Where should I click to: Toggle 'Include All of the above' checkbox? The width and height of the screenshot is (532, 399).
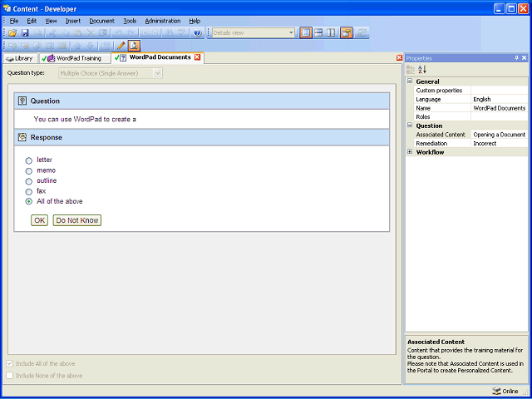pyautogui.click(x=9, y=364)
